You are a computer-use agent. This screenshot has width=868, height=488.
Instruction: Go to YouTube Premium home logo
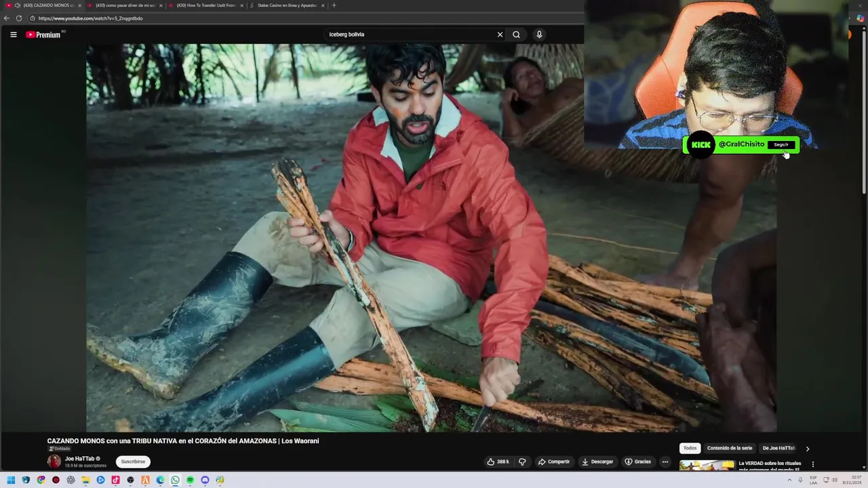(43, 35)
